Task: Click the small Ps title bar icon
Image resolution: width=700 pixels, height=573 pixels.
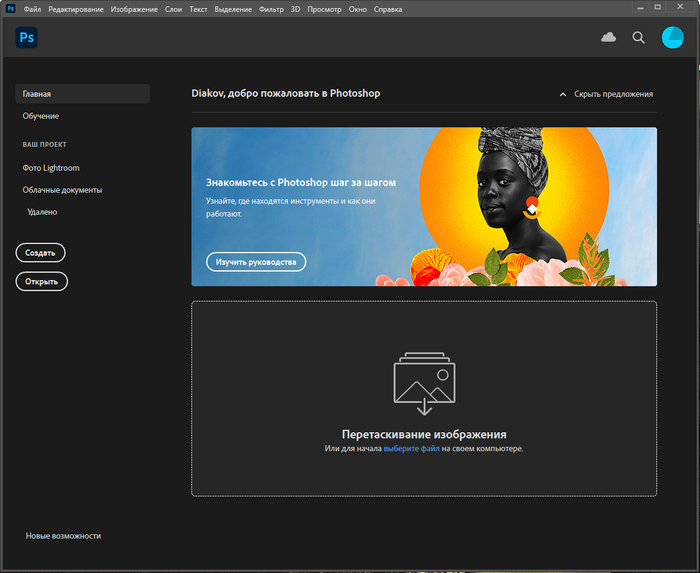Action: [10, 8]
